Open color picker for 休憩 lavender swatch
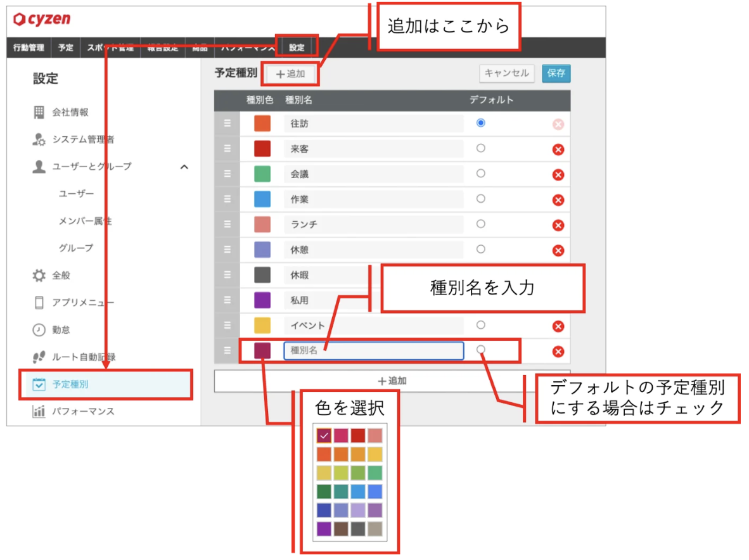Image resolution: width=749 pixels, height=560 pixels. [262, 250]
